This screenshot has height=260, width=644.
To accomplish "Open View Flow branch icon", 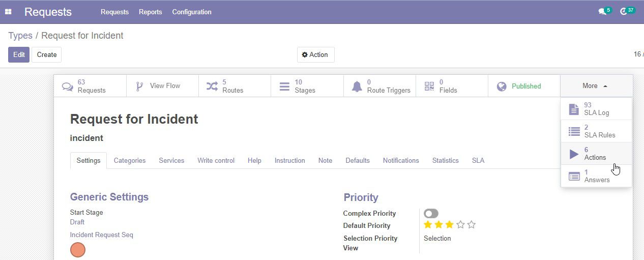I will [x=139, y=86].
